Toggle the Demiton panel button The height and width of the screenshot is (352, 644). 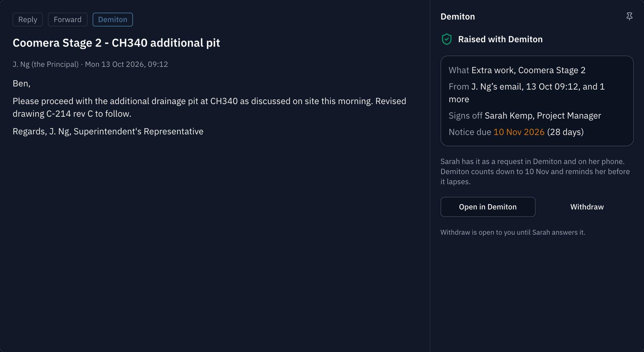tap(113, 19)
